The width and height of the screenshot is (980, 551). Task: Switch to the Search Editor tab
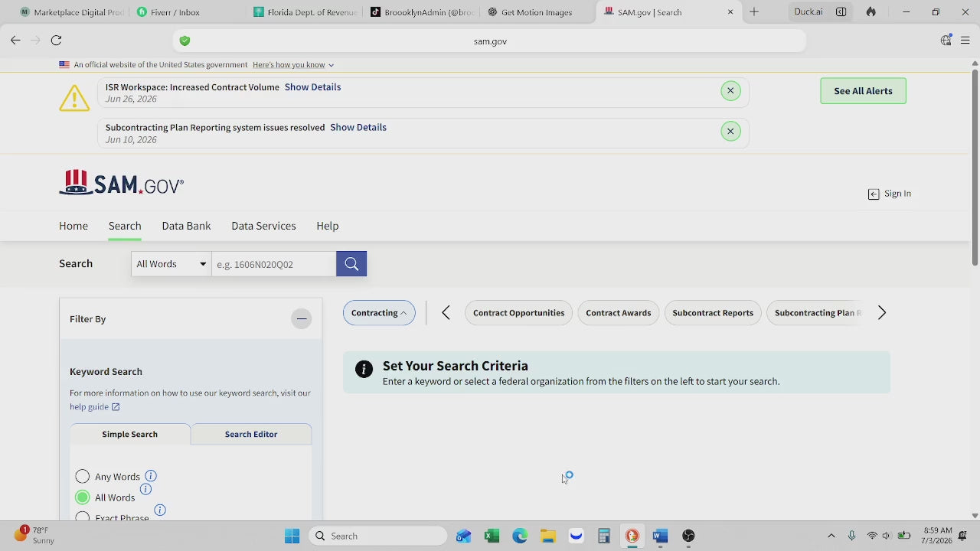(x=251, y=434)
